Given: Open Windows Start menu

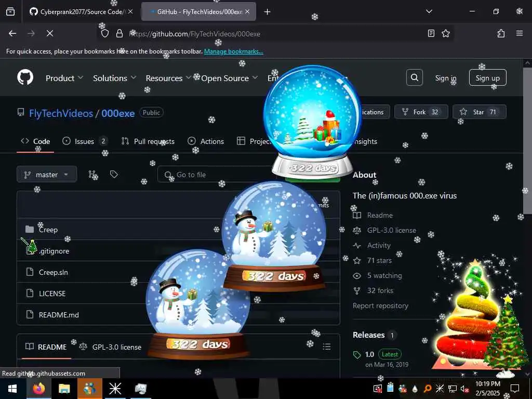Looking at the screenshot, I should tap(12, 389).
